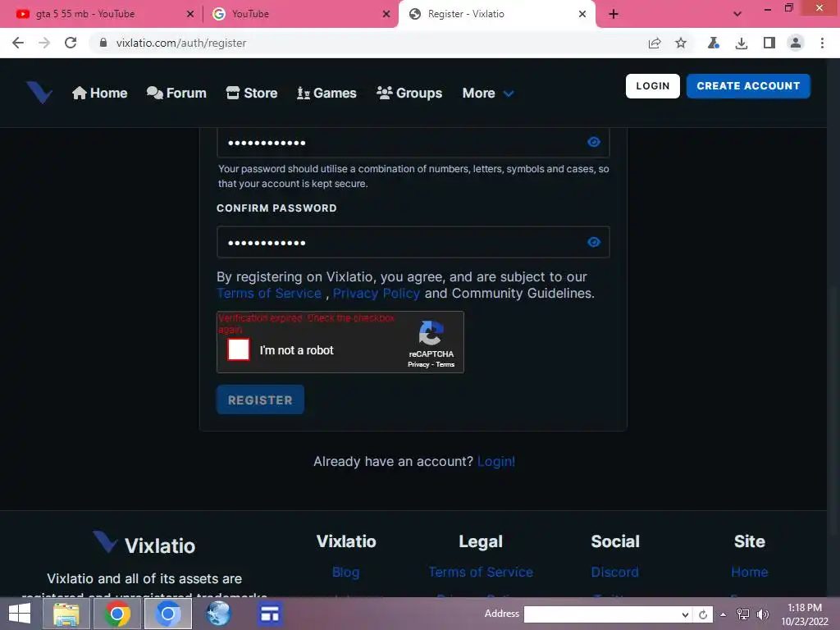The image size is (840, 630).
Task: Open the Chrome Labs flask icon
Action: click(x=713, y=43)
